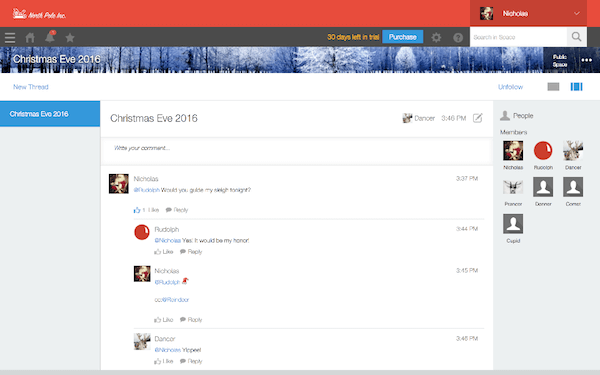The image size is (600, 375).
Task: Reply to Dancer's Yippee comment
Action: pyautogui.click(x=191, y=361)
